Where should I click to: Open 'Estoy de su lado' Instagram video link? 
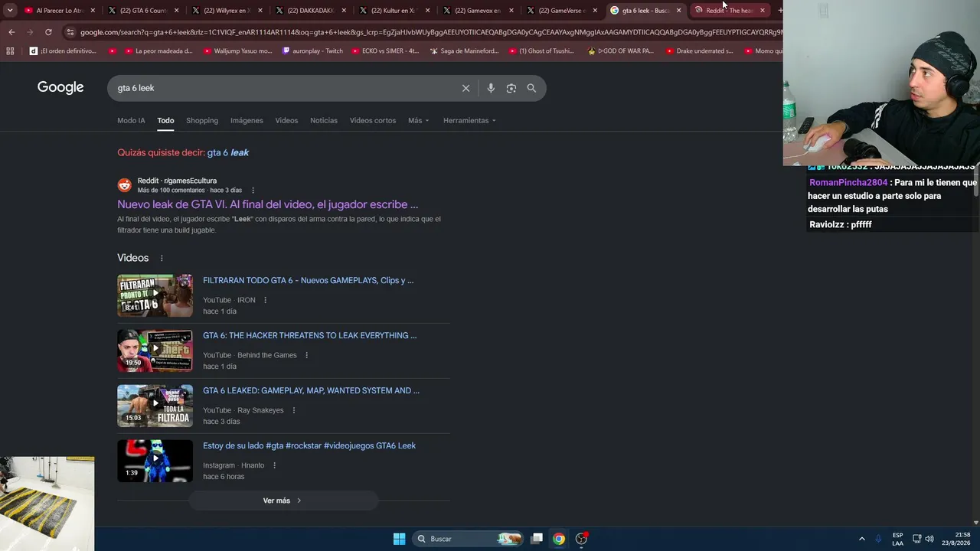[309, 446]
